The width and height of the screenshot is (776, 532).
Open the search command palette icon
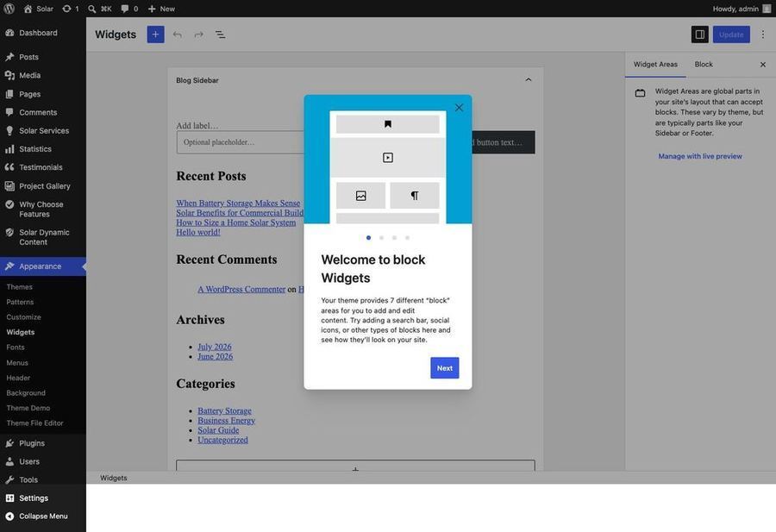(99, 9)
